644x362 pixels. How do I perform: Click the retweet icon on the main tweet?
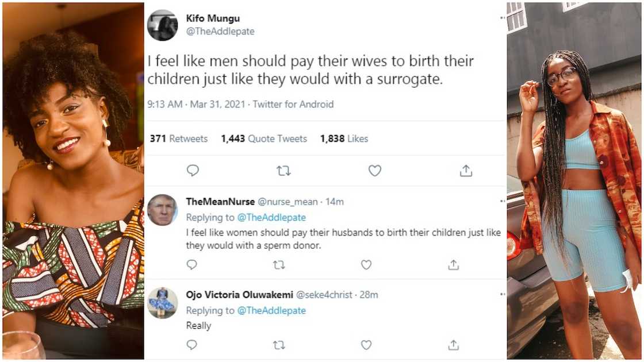[x=283, y=170]
